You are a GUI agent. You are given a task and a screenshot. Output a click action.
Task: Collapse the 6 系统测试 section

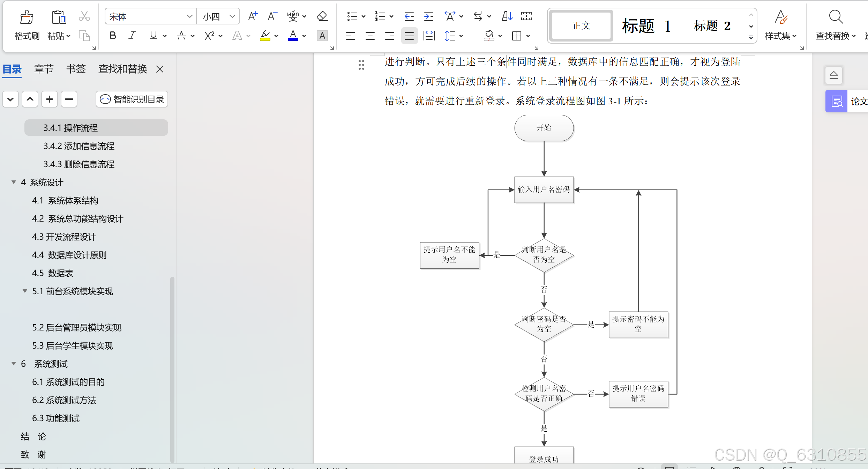[14, 364]
